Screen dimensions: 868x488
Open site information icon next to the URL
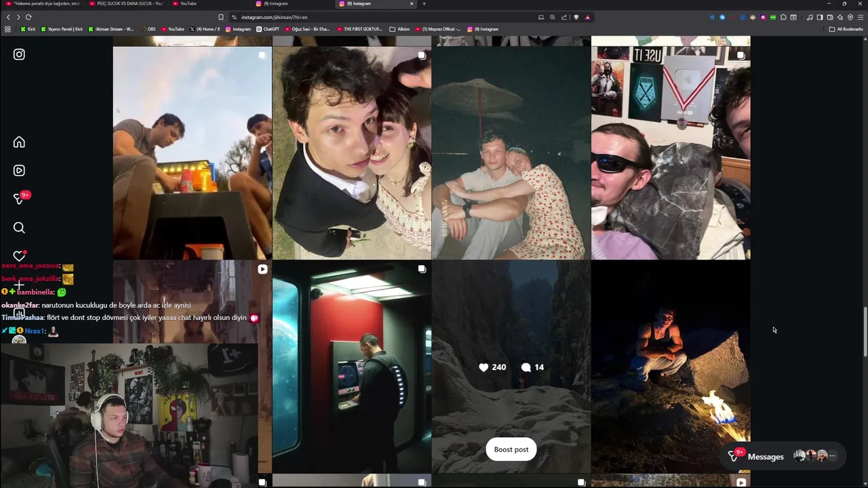(x=234, y=17)
